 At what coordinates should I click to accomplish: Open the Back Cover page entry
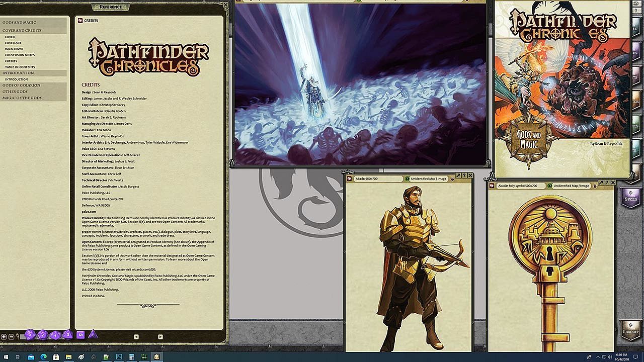[14, 49]
